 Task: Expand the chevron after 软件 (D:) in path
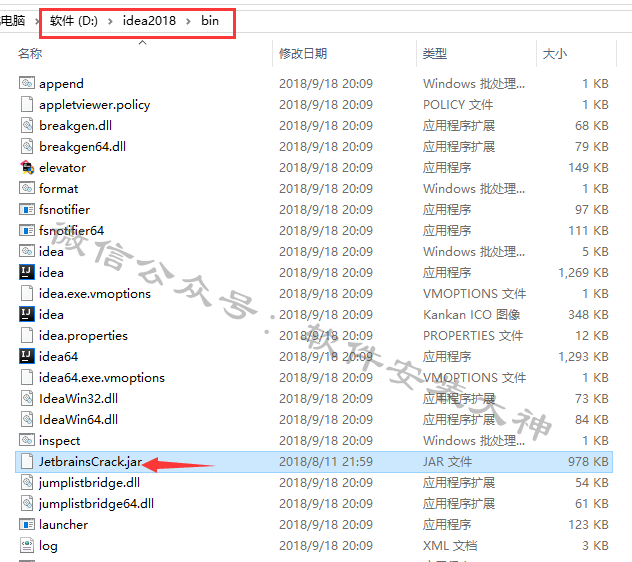coord(110,21)
